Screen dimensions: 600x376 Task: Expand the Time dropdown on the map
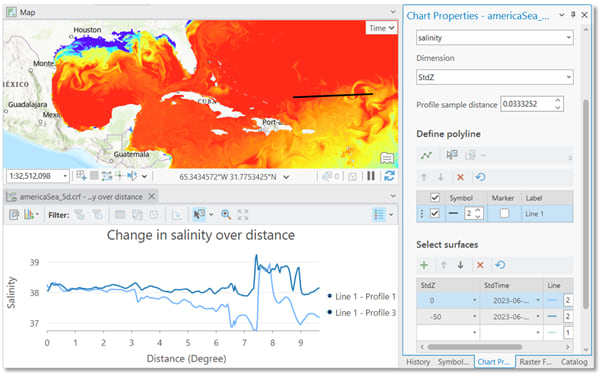click(381, 28)
